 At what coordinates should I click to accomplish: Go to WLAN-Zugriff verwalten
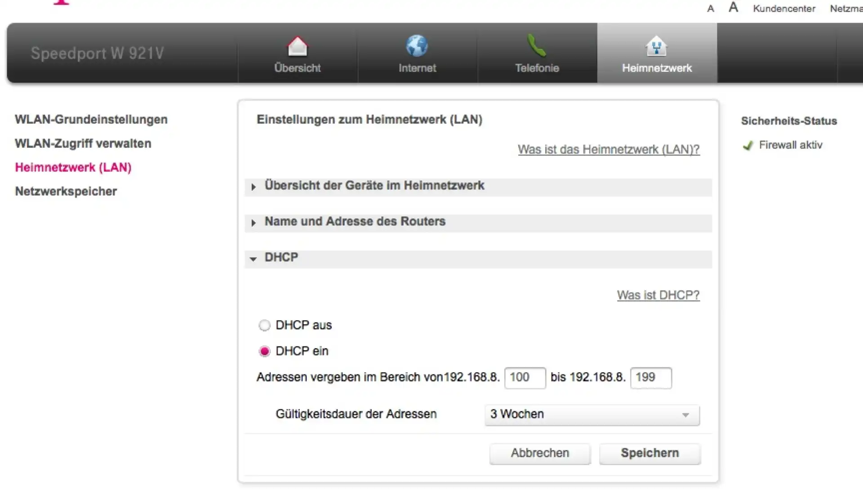tap(83, 144)
